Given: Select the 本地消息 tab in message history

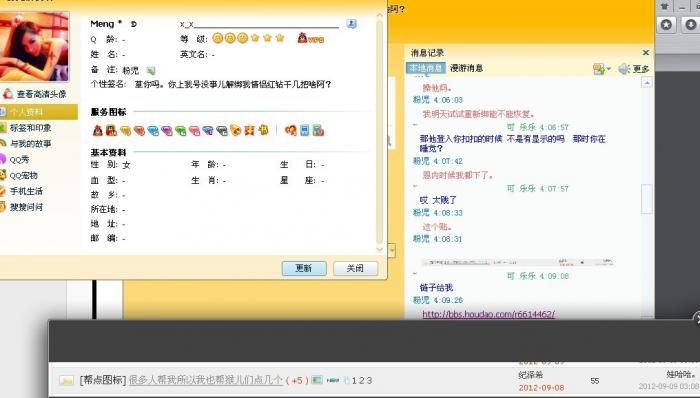Looking at the screenshot, I should tap(426, 68).
